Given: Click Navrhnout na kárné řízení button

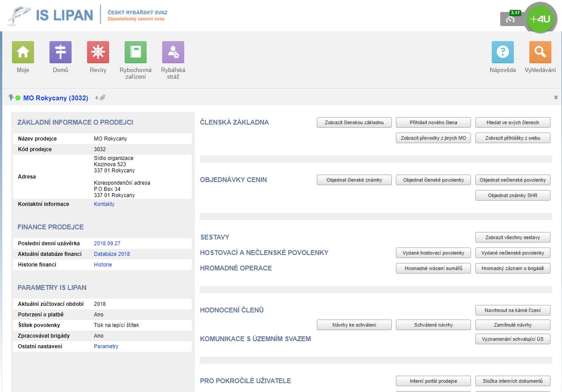Looking at the screenshot, I should (513, 310).
